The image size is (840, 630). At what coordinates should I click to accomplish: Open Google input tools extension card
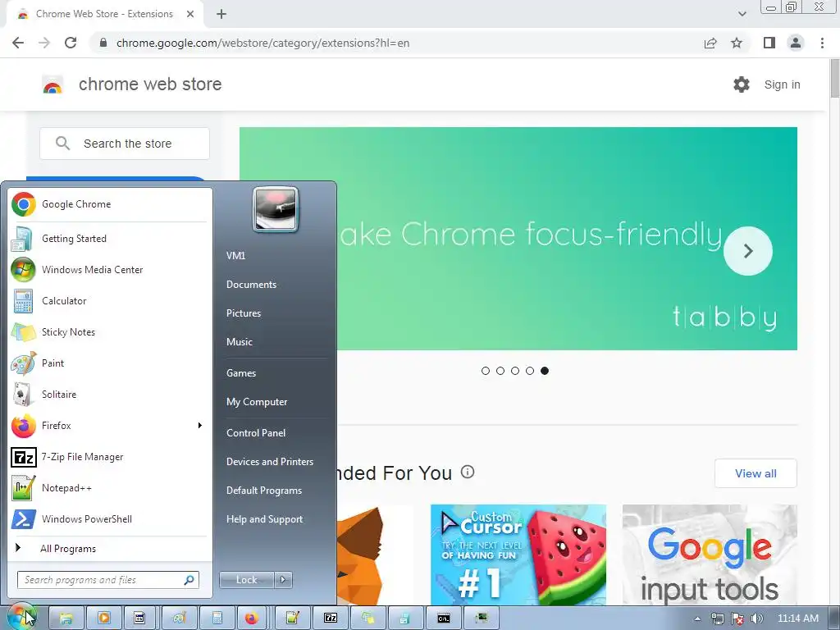point(710,555)
